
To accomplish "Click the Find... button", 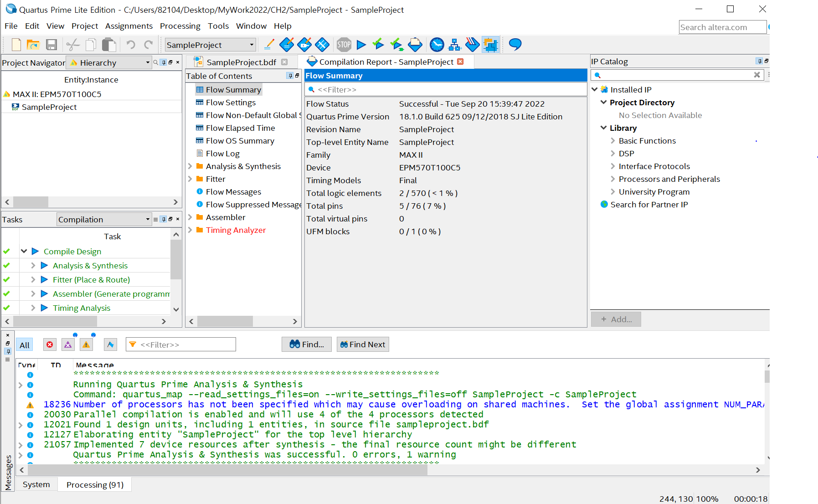I will pos(307,345).
